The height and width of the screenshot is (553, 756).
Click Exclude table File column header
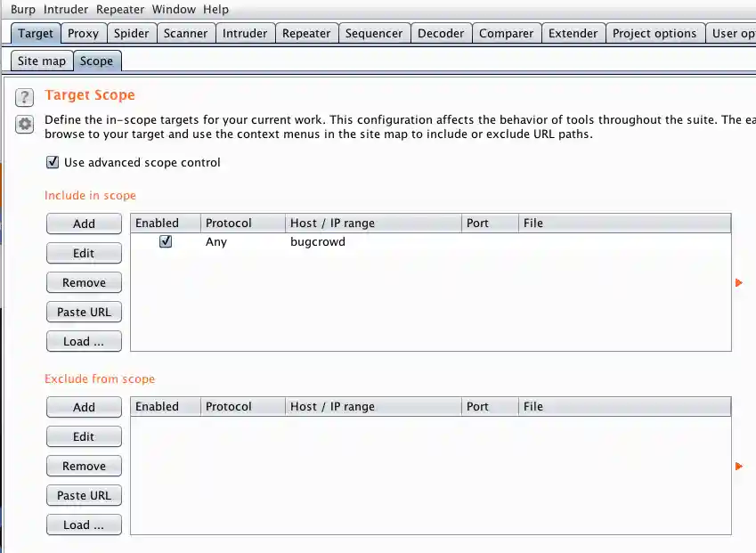[x=625, y=407]
